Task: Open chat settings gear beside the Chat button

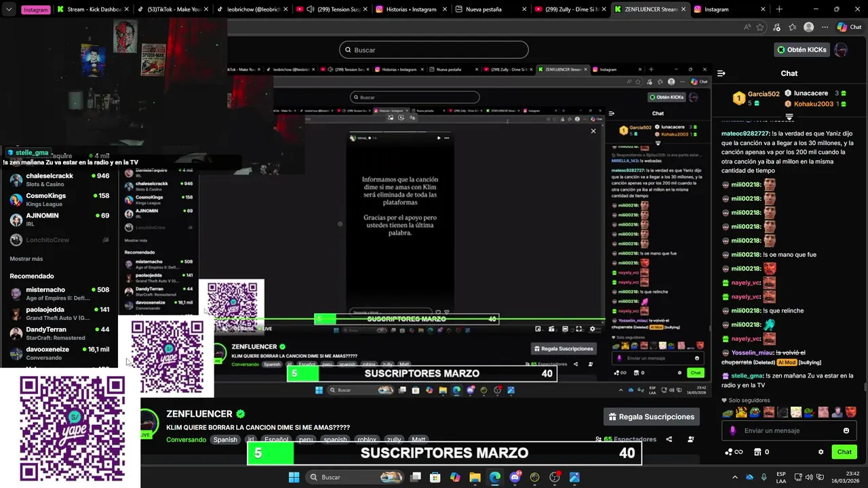Action: [x=821, y=452]
